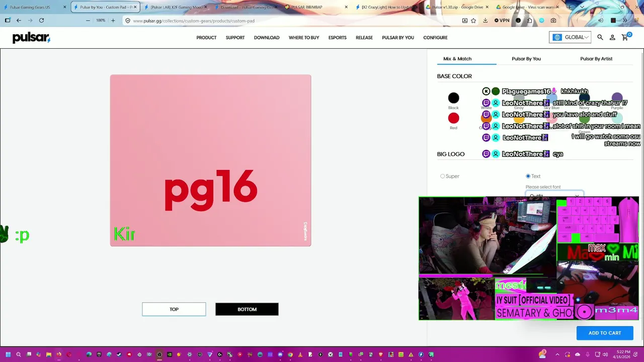Switch to Google Drive Virus scan warning tab
Image resolution: width=644 pixels, height=362 pixels.
[x=527, y=7]
